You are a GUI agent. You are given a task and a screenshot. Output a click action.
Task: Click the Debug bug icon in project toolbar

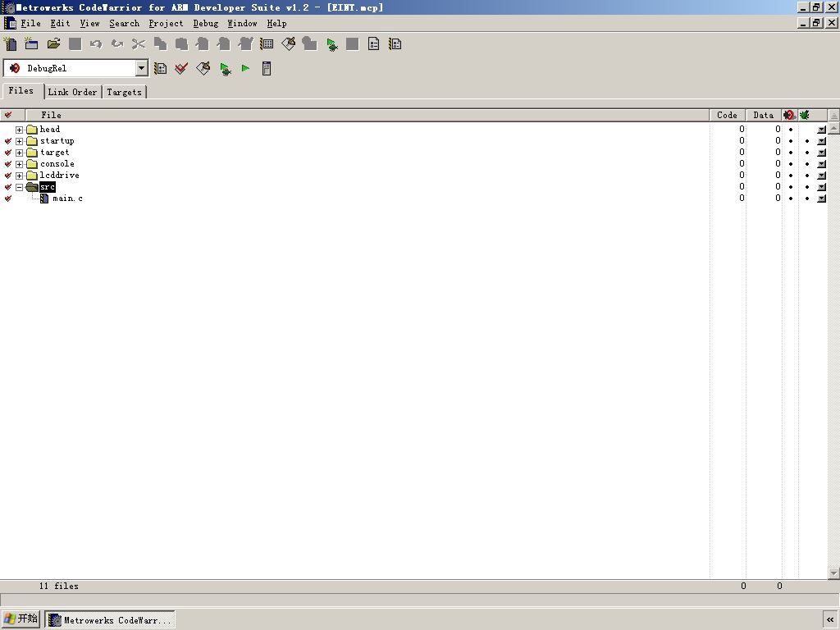[225, 69]
